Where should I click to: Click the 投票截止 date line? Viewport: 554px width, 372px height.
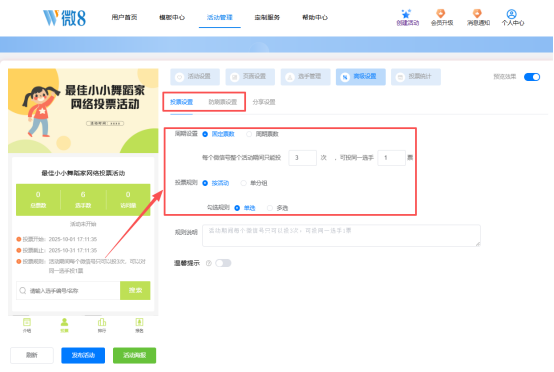pos(57,250)
